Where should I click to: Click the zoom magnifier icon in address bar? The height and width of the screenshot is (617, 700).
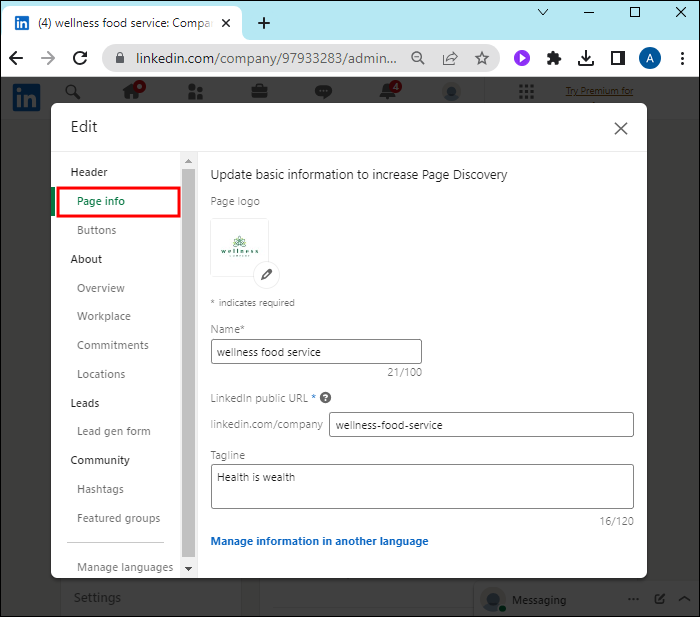(x=418, y=58)
